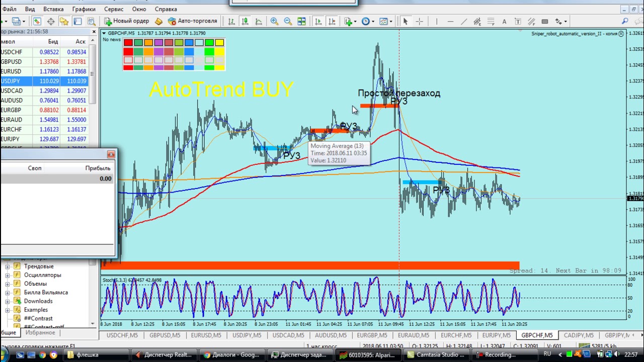Pick the yellow swatch in the palette's top row

[x=219, y=43]
